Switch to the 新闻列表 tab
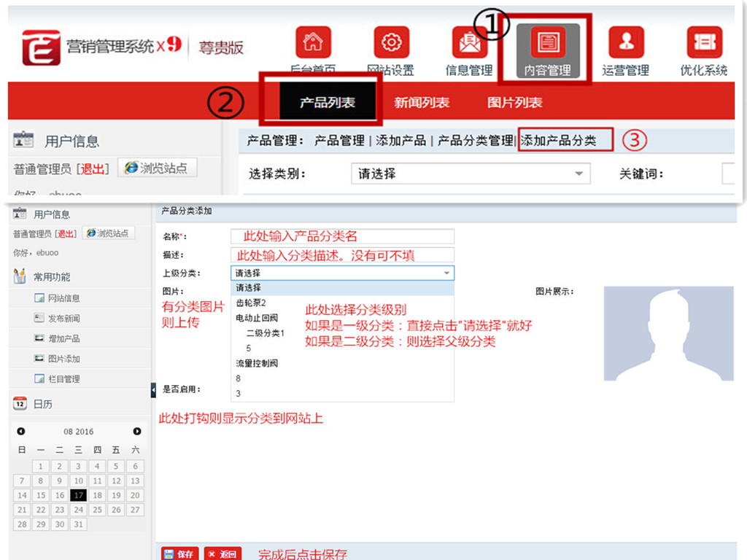This screenshot has height=560, width=747. [x=422, y=103]
